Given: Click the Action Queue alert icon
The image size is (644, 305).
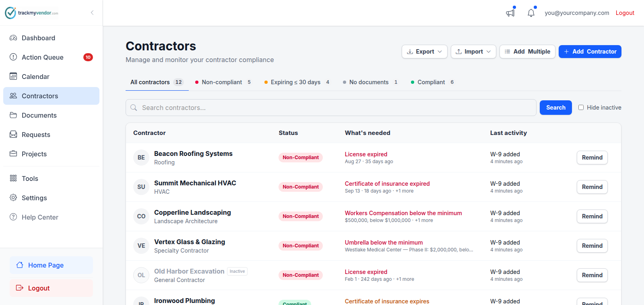Looking at the screenshot, I should click(x=13, y=57).
